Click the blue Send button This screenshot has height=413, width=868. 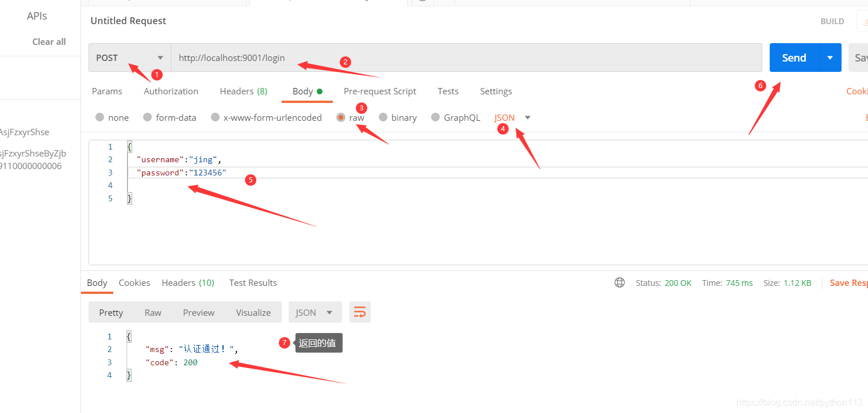click(794, 58)
